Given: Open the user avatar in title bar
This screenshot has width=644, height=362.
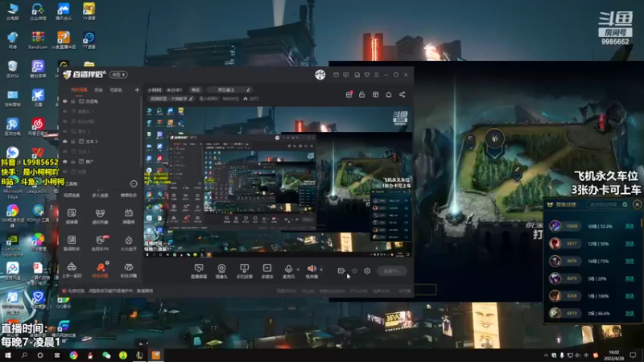Looking at the screenshot, I should click(x=320, y=75).
